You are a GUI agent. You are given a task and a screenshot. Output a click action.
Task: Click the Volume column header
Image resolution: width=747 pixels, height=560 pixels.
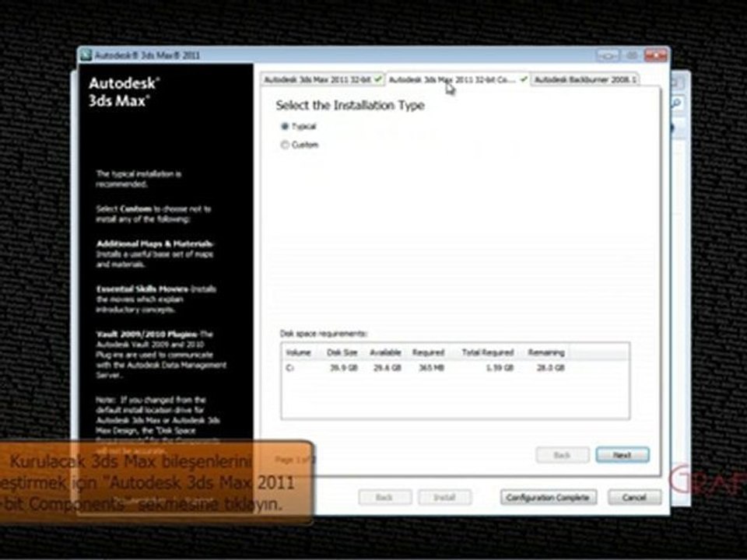[x=298, y=352]
